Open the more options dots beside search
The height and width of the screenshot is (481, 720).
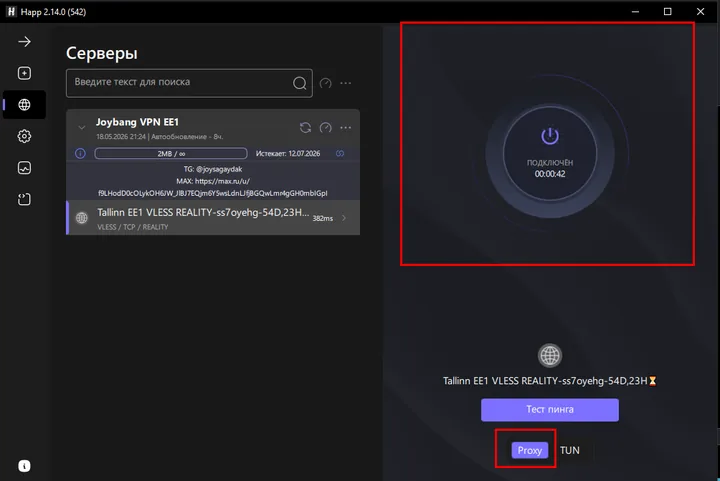346,83
